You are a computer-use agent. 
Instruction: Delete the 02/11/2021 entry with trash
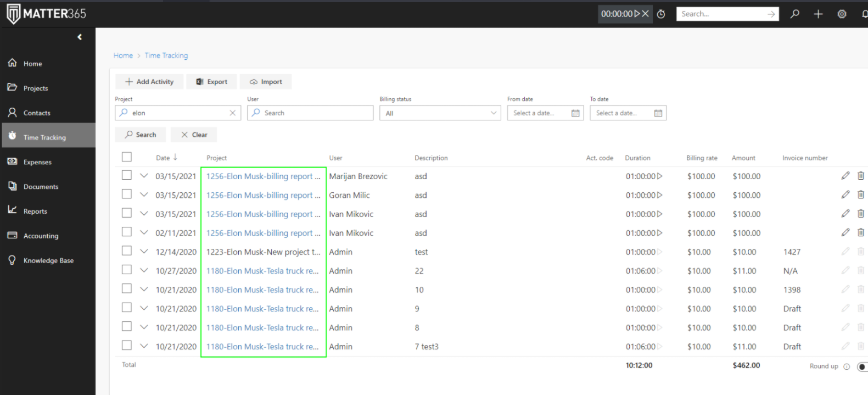(x=861, y=232)
